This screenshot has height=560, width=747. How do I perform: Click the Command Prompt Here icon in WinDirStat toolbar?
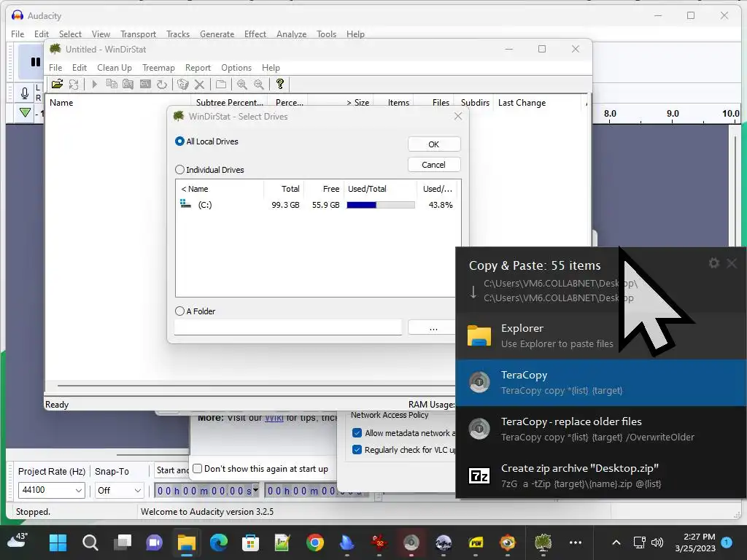point(145,85)
